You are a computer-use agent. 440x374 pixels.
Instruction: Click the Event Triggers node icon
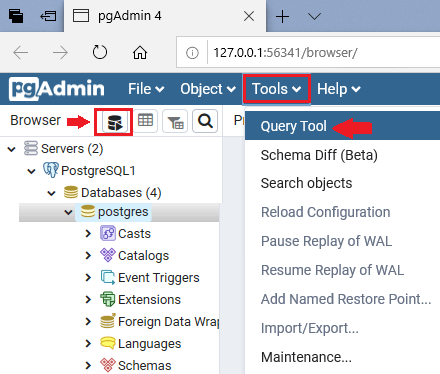(108, 277)
